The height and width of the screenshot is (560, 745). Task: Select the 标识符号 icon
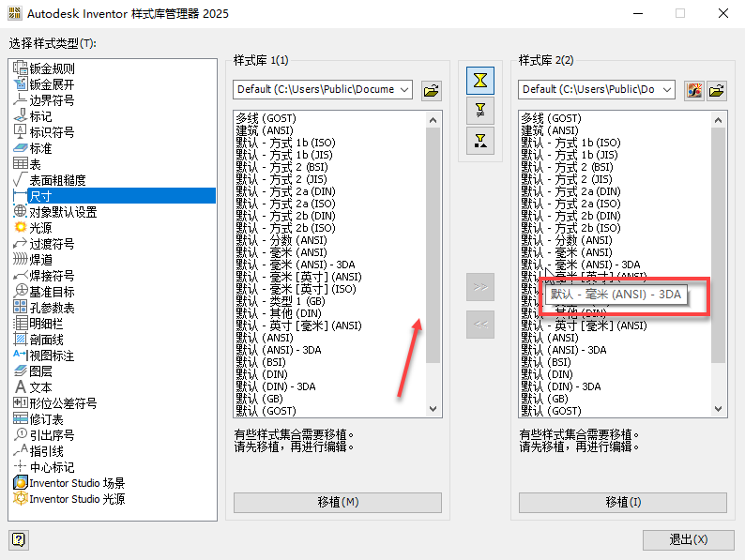20,131
